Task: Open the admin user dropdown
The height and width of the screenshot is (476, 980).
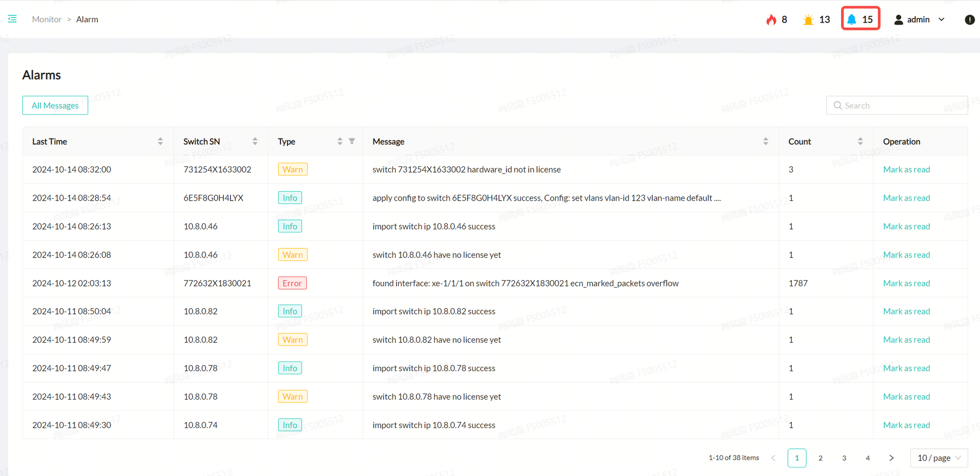Action: 919,19
